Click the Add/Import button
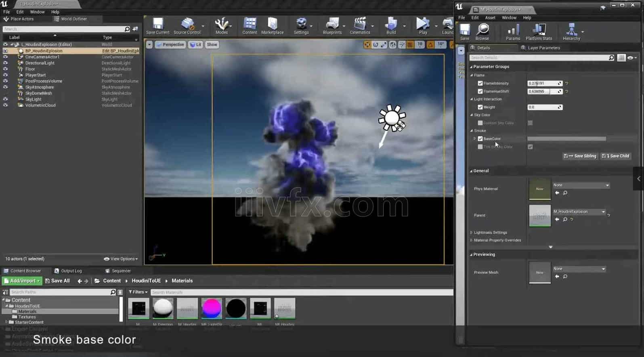The image size is (644, 357). [x=22, y=281]
